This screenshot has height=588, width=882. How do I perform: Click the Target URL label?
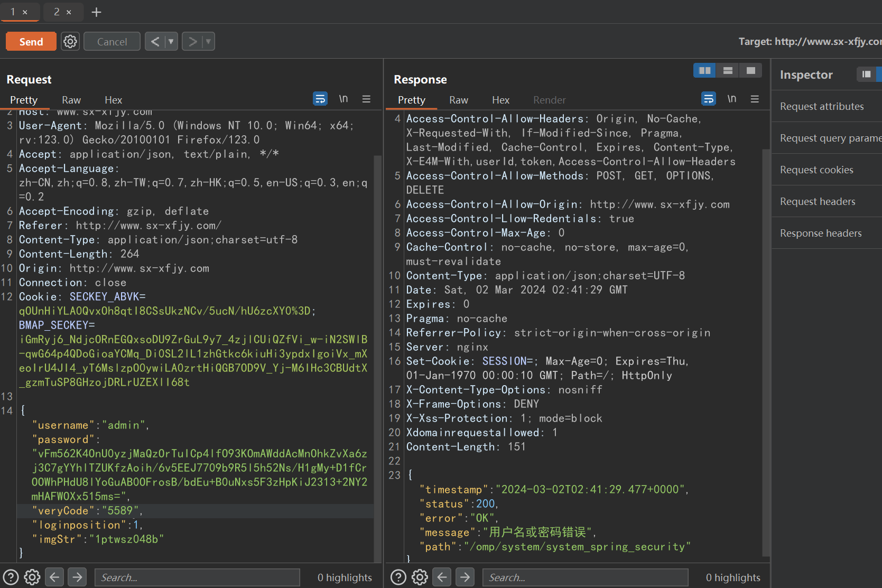[x=810, y=42]
